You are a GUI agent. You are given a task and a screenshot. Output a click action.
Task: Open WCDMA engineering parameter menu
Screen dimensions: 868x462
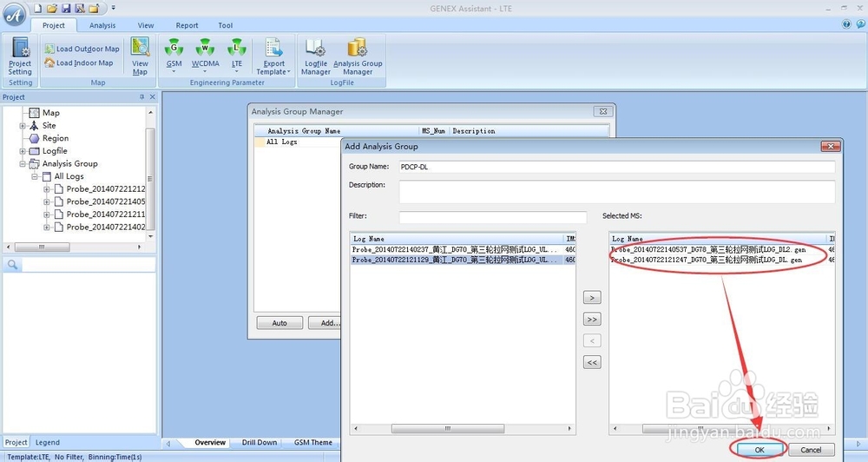pyautogui.click(x=206, y=56)
